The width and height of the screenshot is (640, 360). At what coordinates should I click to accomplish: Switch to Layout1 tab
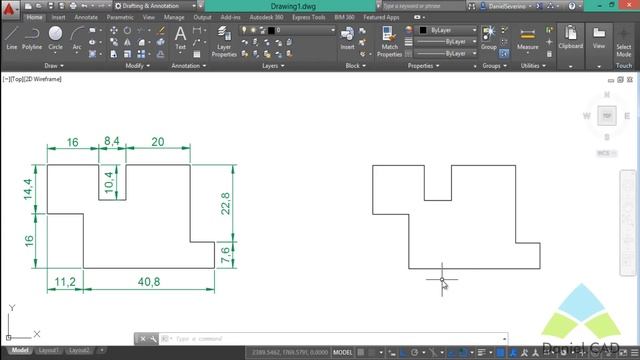[49, 351]
